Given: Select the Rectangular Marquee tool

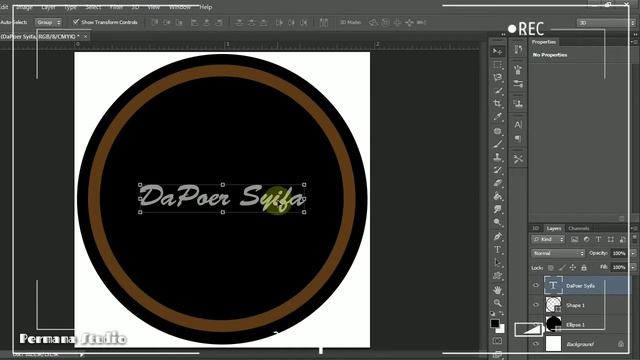Looking at the screenshot, I should tap(497, 65).
